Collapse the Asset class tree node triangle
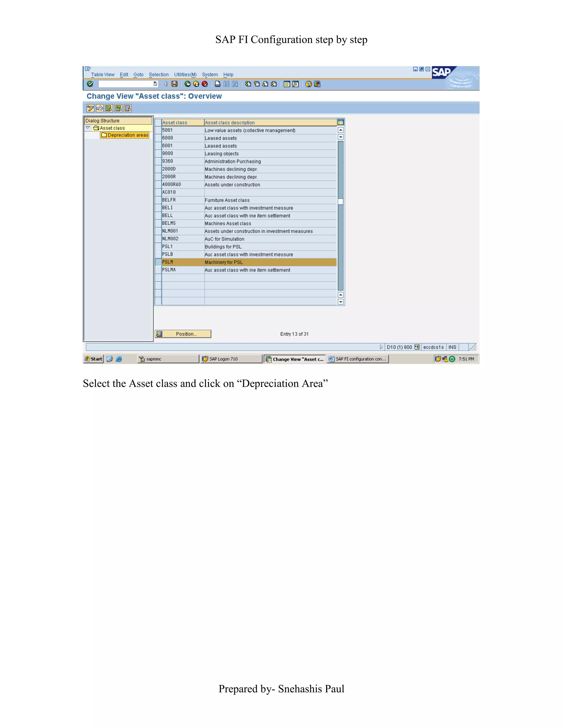The image size is (563, 728). 88,128
